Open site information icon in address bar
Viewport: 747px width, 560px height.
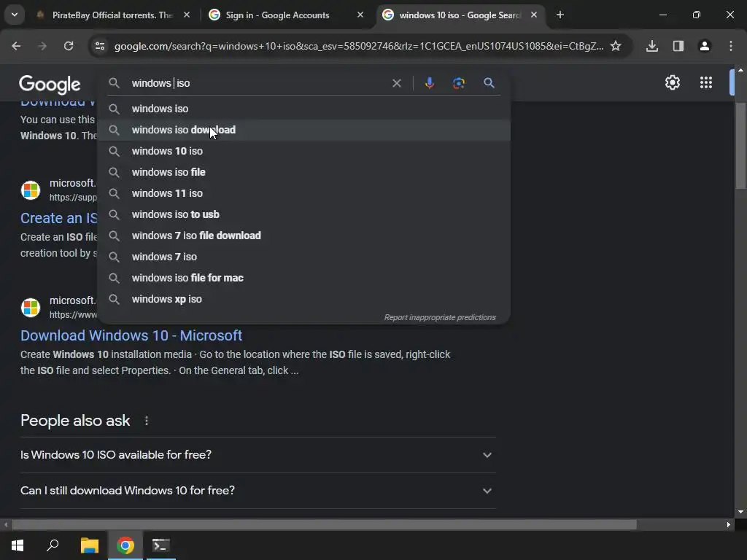[100, 46]
